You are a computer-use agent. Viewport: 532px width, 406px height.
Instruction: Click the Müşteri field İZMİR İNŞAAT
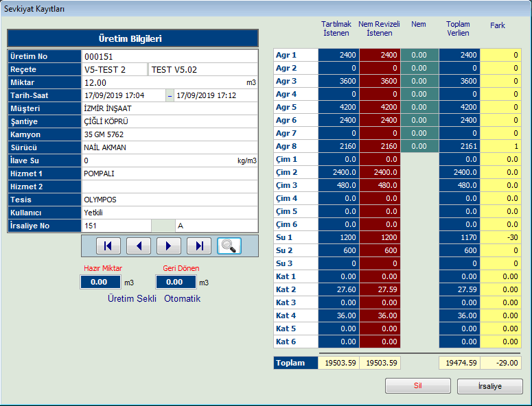point(170,108)
